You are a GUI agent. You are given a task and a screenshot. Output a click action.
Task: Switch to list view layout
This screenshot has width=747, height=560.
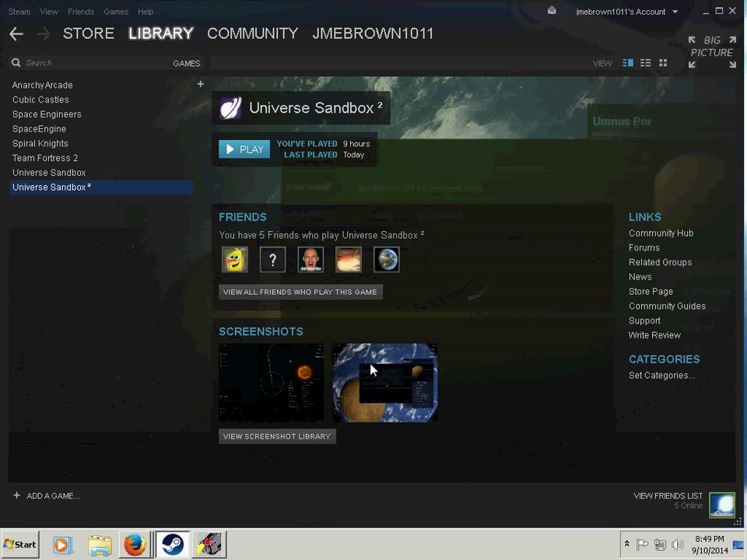point(646,63)
